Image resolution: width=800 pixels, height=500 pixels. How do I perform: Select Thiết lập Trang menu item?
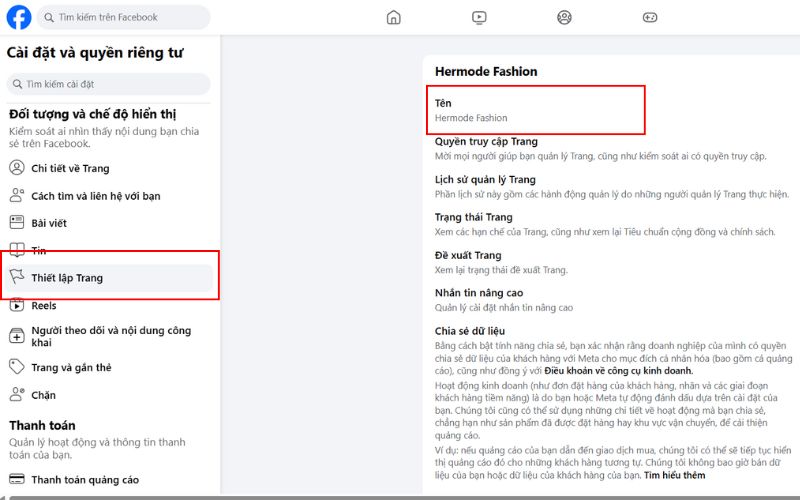(110, 278)
